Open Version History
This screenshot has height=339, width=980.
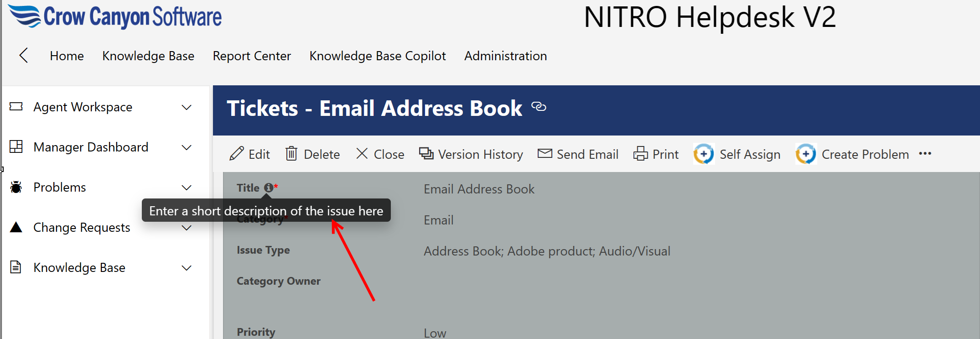(480, 154)
